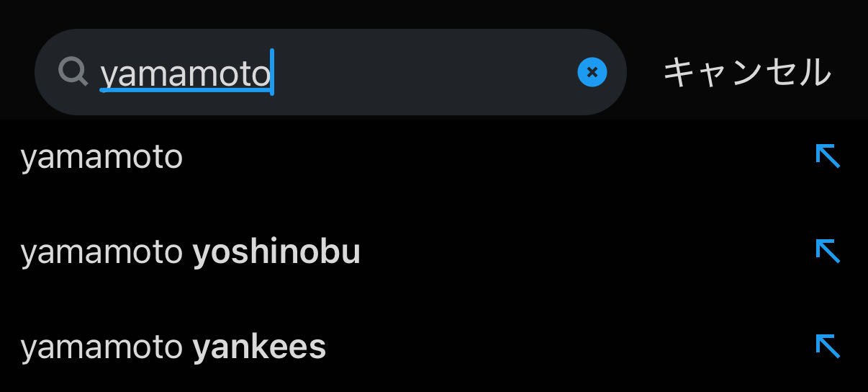Screen dimensions: 868x392
Task: Clear the search text with the X button
Action: tap(592, 72)
